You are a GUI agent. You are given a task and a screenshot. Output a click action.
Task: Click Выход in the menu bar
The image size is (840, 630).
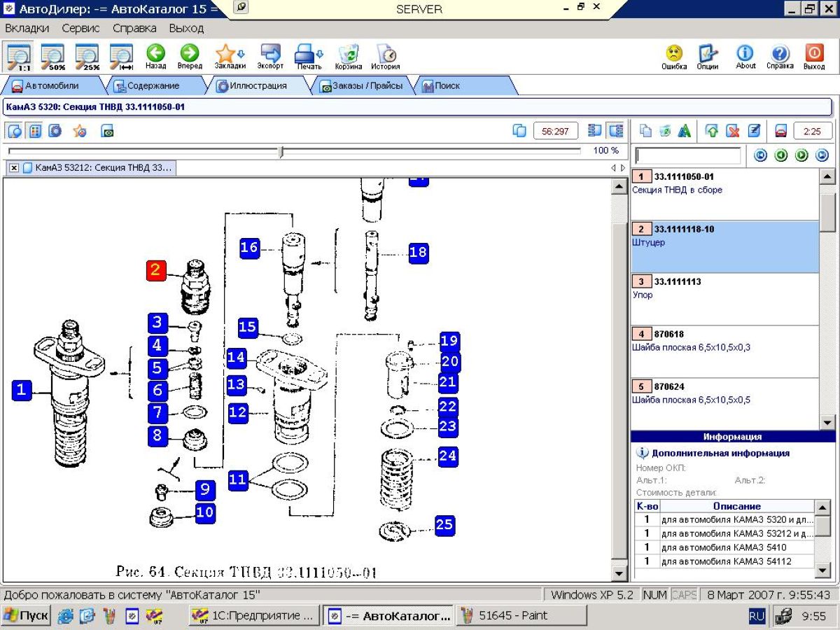click(x=186, y=29)
